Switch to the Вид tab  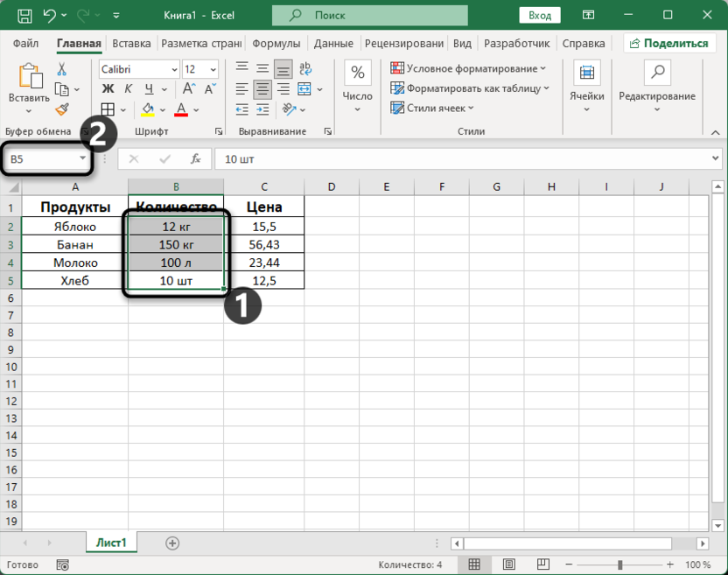(x=462, y=44)
